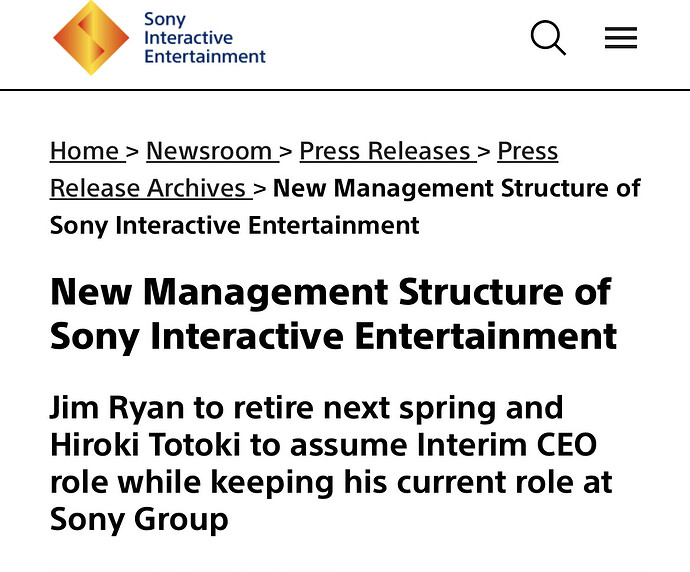Click the chevron after Release Archives

click(x=260, y=189)
